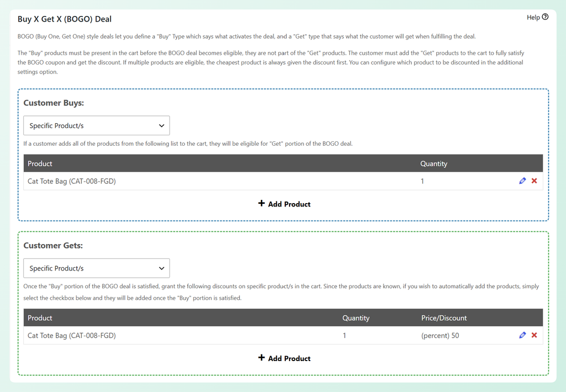This screenshot has height=392, width=566.
Task: Remove Cat Tote Bag from Customer Buys list
Action: click(534, 181)
